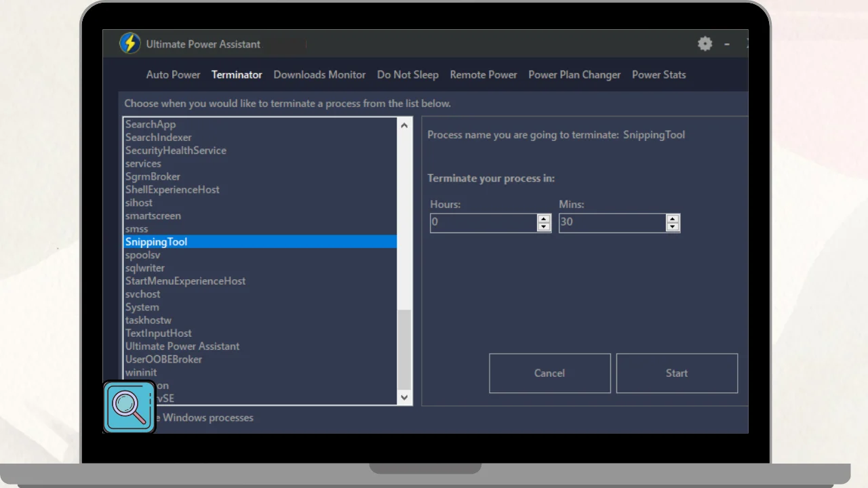Click the process list scroll-up arrow
The height and width of the screenshot is (488, 868).
click(404, 125)
